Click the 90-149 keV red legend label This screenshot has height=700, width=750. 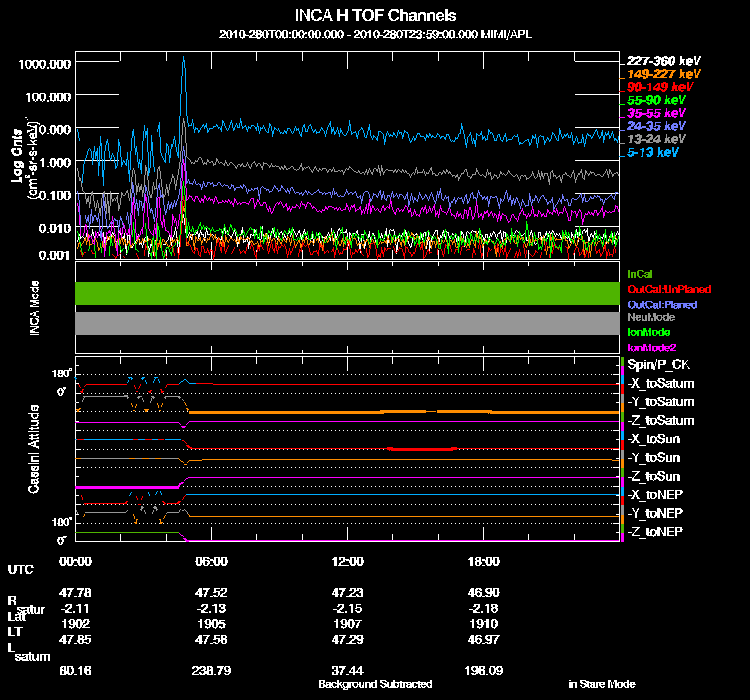[x=656, y=87]
